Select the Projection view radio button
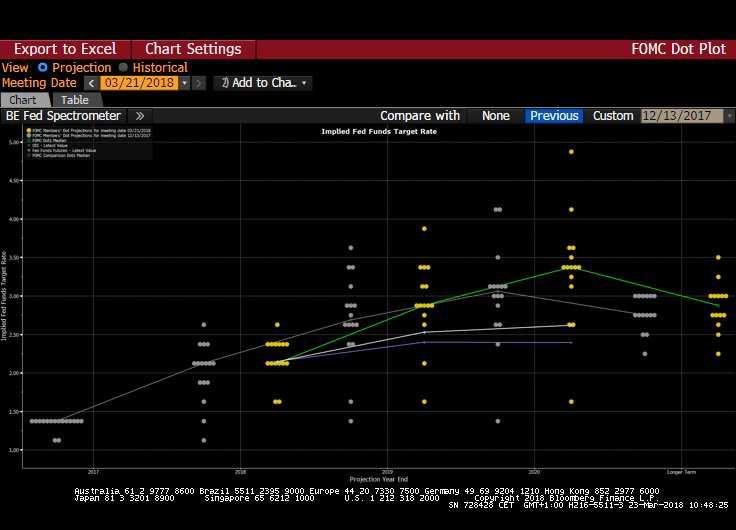 click(x=43, y=67)
